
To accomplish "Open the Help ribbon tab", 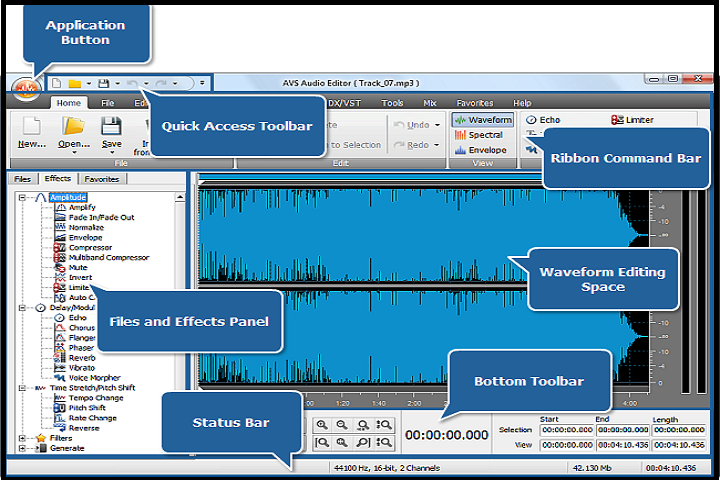I will (x=522, y=103).
